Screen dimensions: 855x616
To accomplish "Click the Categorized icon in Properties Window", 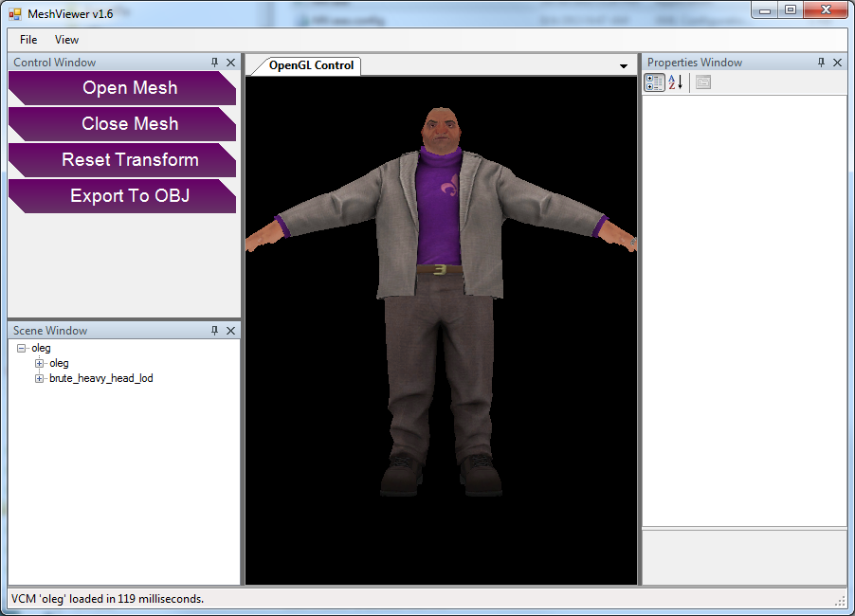I will (654, 82).
